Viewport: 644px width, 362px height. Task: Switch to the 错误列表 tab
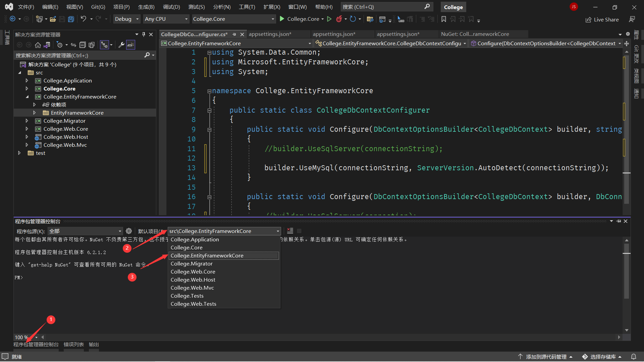[x=73, y=344]
